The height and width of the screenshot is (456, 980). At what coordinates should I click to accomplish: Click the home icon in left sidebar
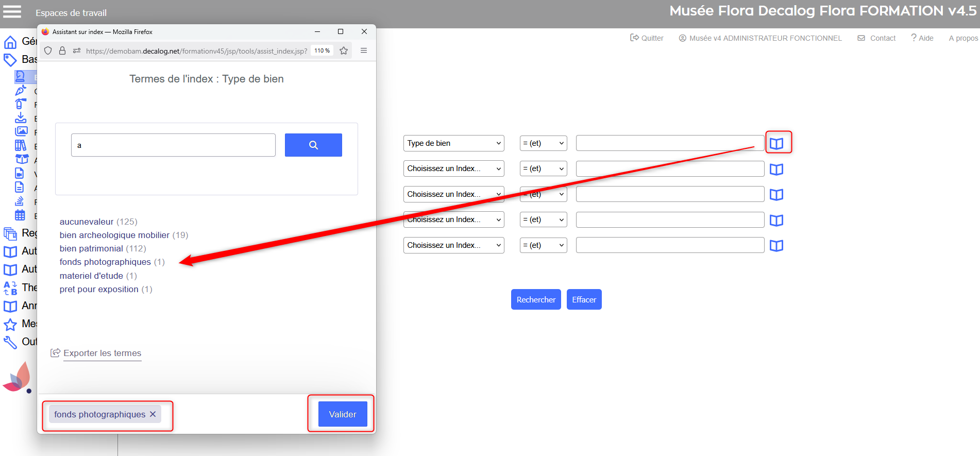(x=10, y=42)
